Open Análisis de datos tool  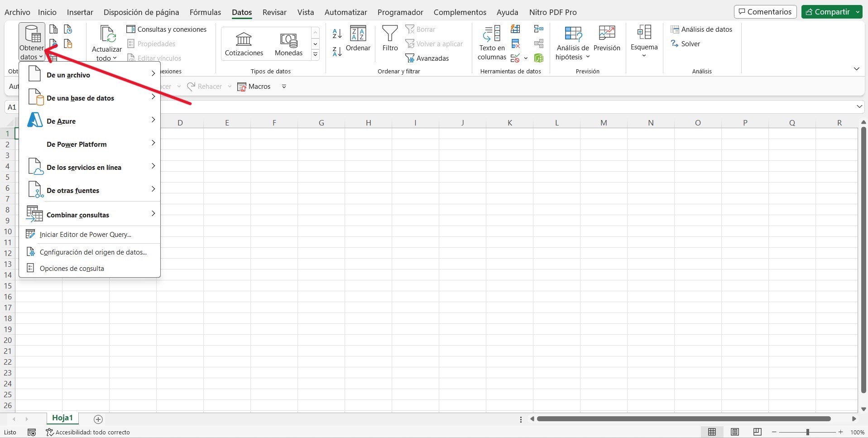701,29
